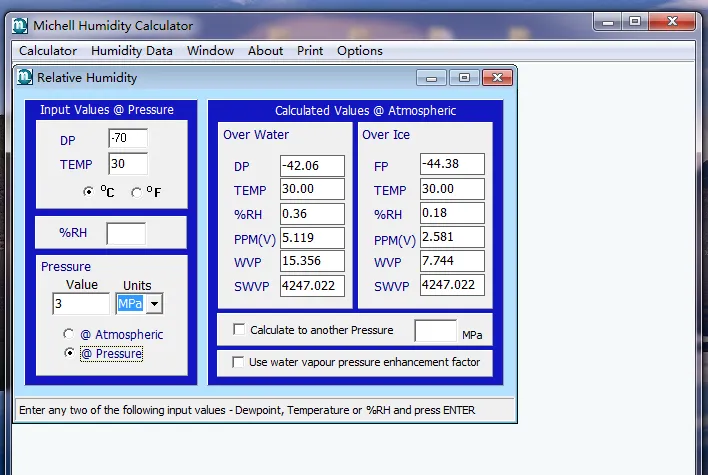Screen dimensions: 708x475
Task: Select the @ Pressure radio option
Action: (x=69, y=353)
